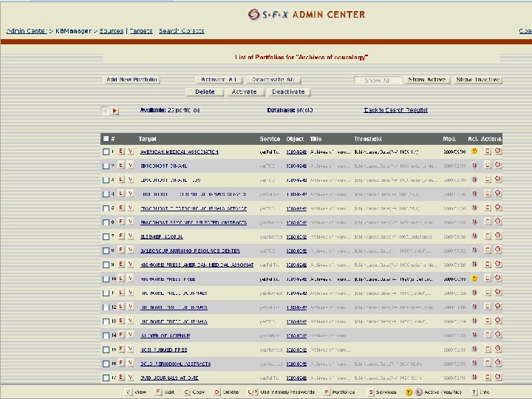
Task: Copy the Galegroup Nursing Resource Center portfolio
Action: (488, 250)
